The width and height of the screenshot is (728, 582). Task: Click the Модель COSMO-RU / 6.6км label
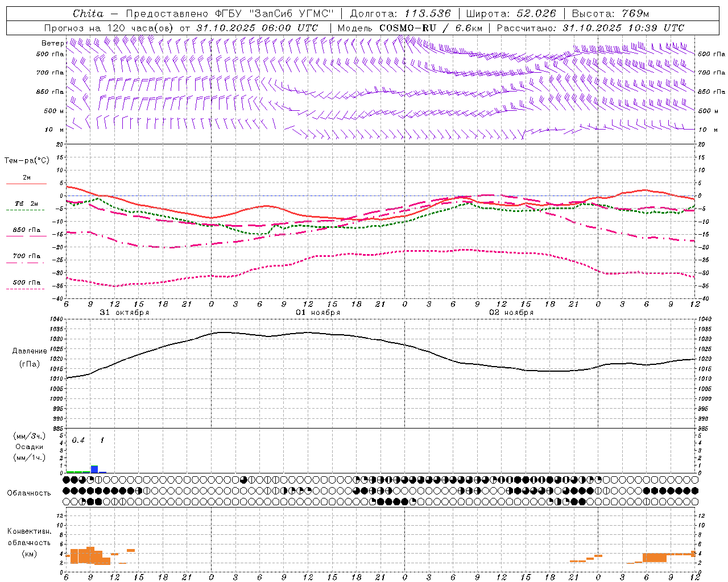click(x=410, y=28)
